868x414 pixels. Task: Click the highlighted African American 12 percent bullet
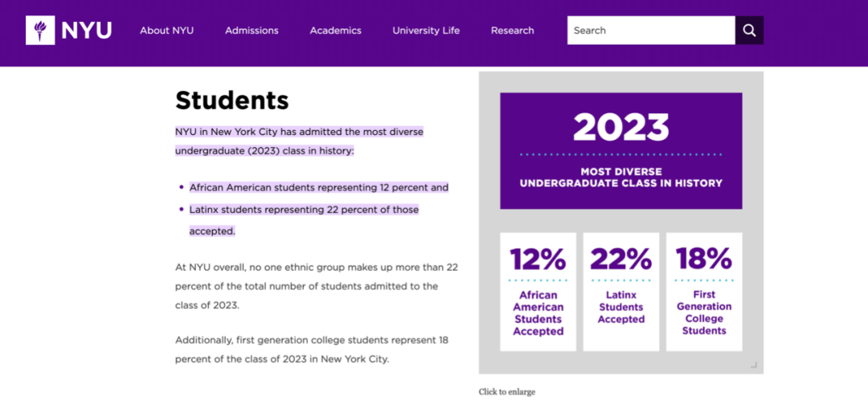tap(318, 187)
